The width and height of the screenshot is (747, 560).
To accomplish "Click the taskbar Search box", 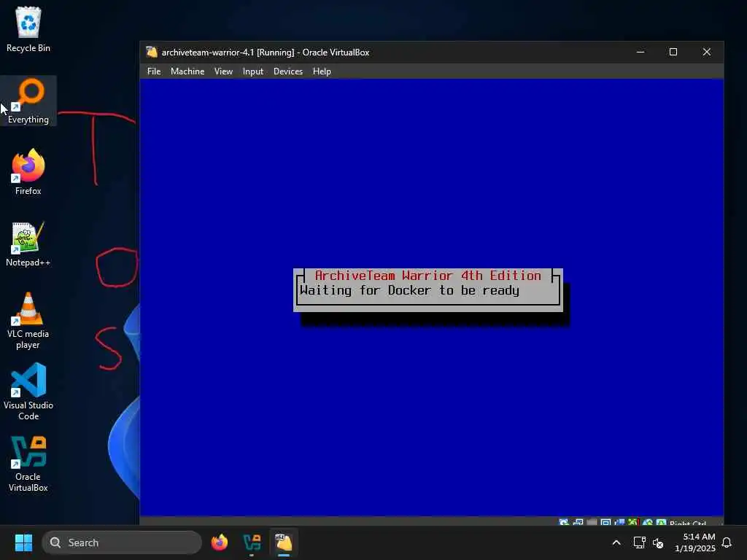I will (122, 542).
